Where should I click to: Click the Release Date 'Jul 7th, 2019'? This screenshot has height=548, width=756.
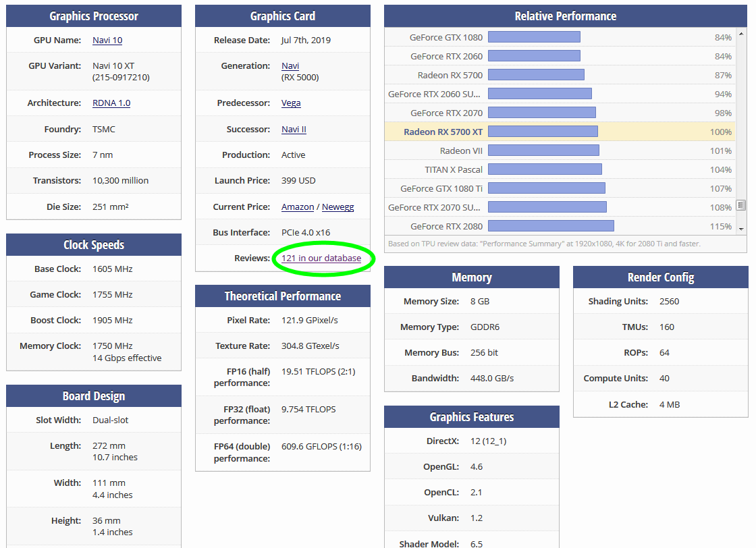(x=306, y=40)
